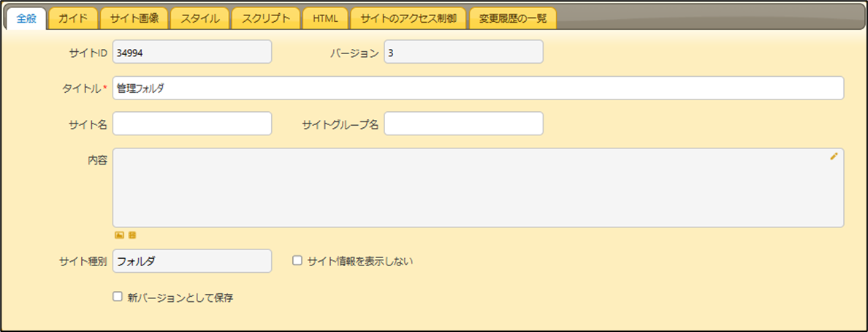Screen dimensions: 868x332
Task: Select the 全般 tab
Action: pos(26,18)
